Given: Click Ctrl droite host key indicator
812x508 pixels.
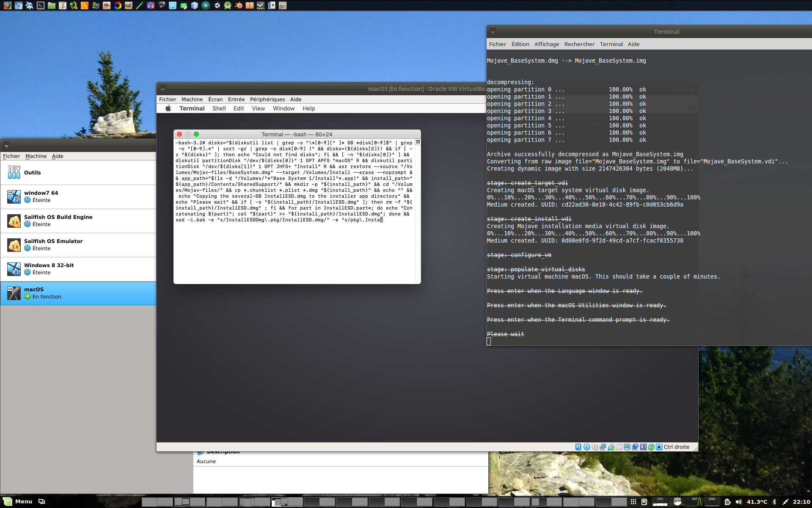Looking at the screenshot, I should [676, 447].
